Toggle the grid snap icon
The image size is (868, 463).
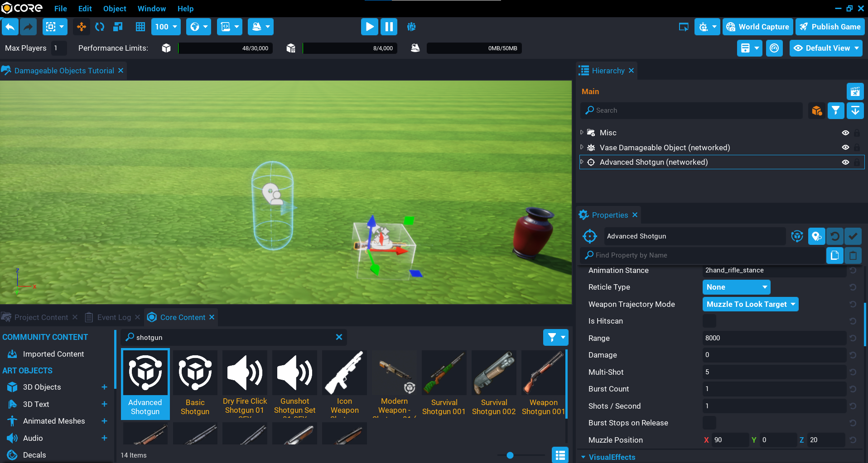click(140, 27)
